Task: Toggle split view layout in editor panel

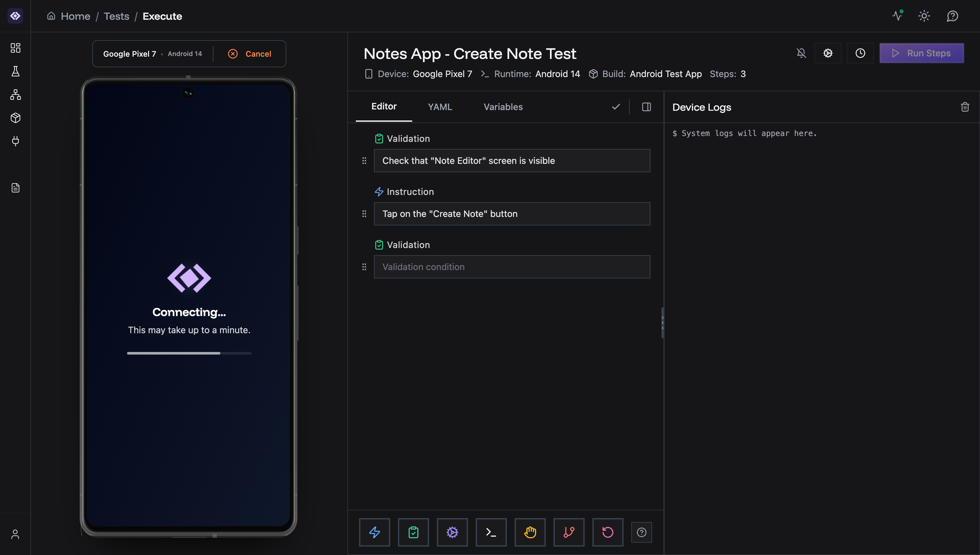Action: [646, 107]
